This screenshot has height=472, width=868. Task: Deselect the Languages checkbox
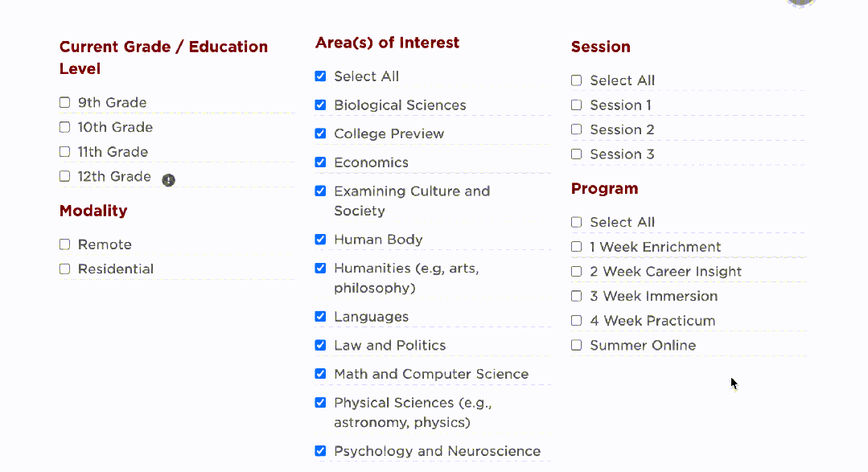coord(320,317)
